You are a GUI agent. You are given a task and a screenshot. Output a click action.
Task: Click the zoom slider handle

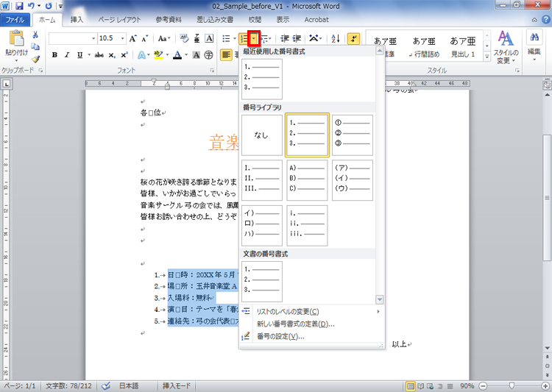tap(512, 385)
